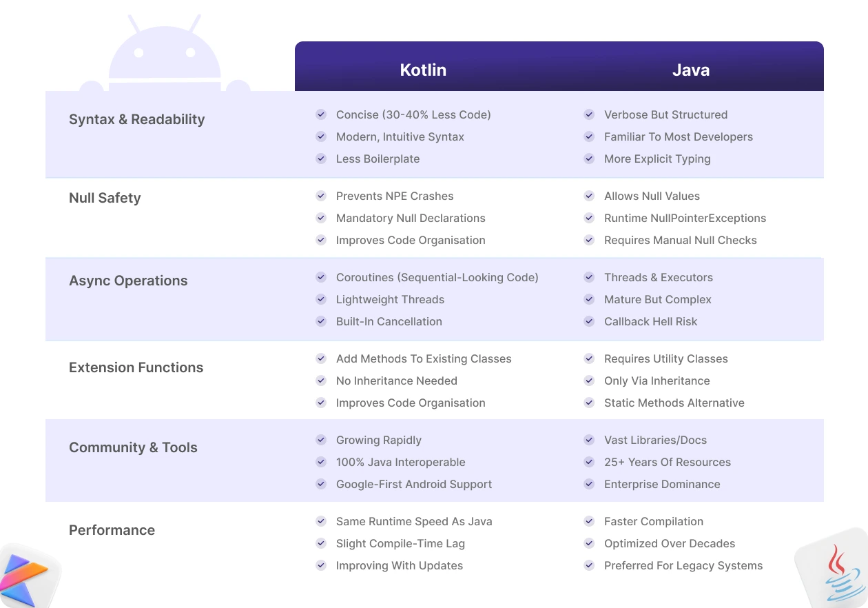Click the checkmark beside 'Concise (30-40% Less Code)'
Image resolution: width=868 pixels, height=608 pixels.
click(x=321, y=114)
